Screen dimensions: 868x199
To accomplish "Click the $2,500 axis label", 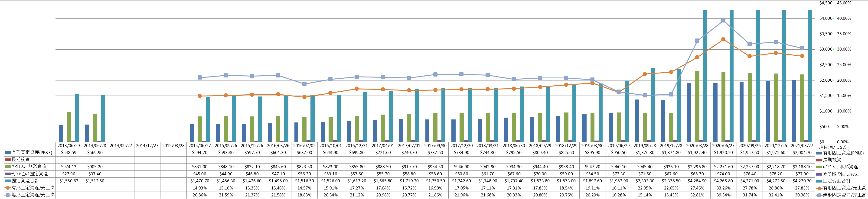I will coord(826,65).
